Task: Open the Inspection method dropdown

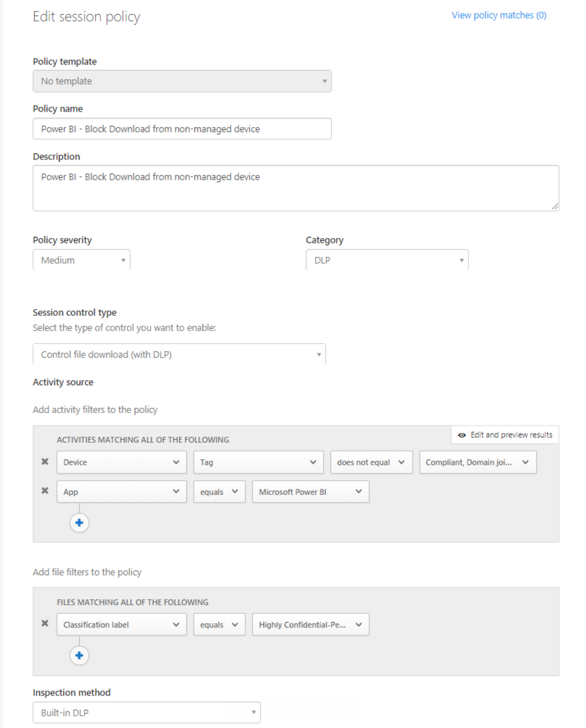Action: (x=146, y=712)
